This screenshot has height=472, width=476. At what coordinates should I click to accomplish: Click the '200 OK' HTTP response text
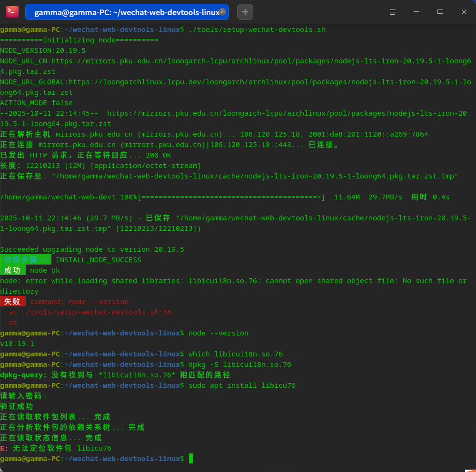(x=159, y=155)
